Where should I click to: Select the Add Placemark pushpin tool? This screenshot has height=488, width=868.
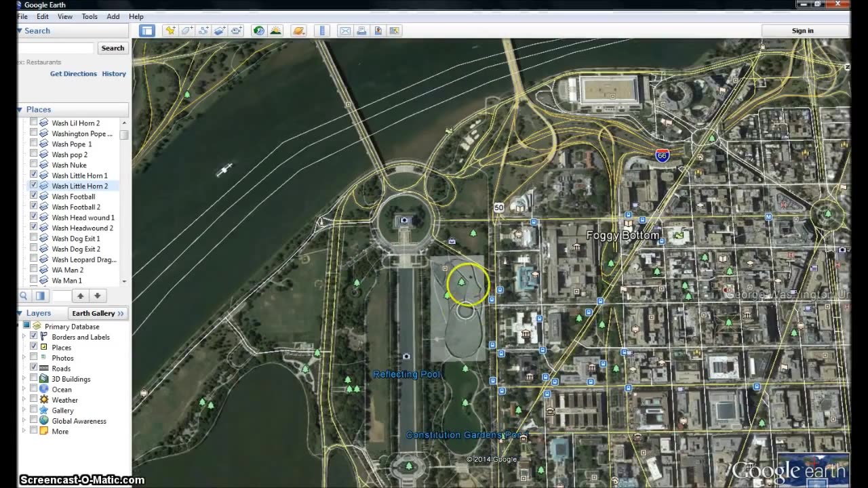(x=170, y=30)
